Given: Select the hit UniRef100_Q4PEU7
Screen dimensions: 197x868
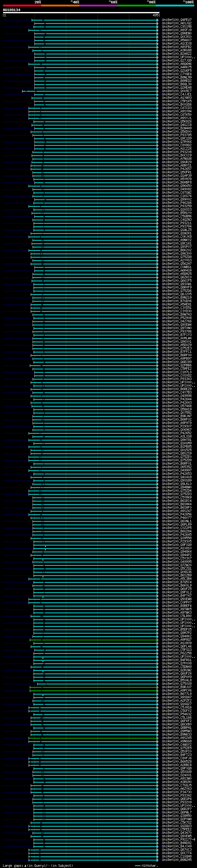Looking at the screenshot, I should click(177, 20).
